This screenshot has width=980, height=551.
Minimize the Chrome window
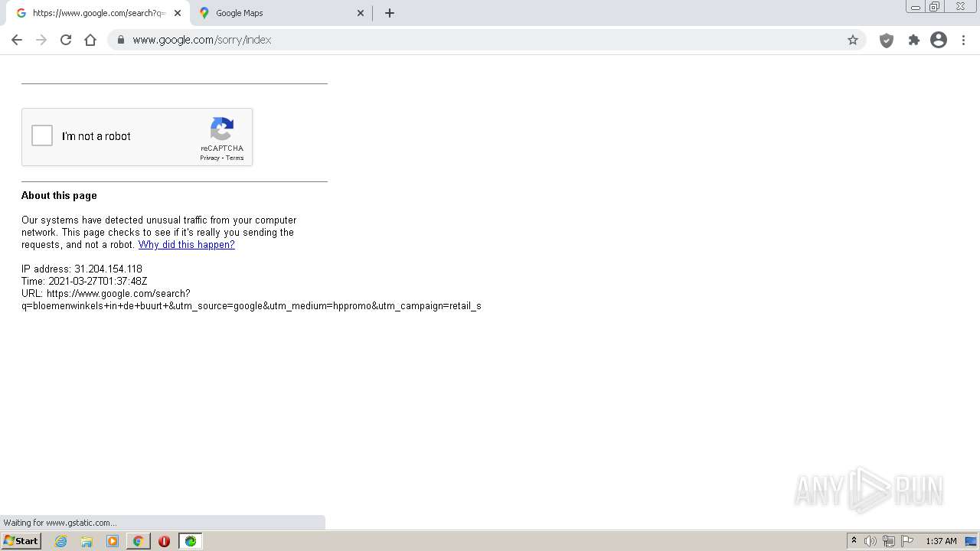916,7
